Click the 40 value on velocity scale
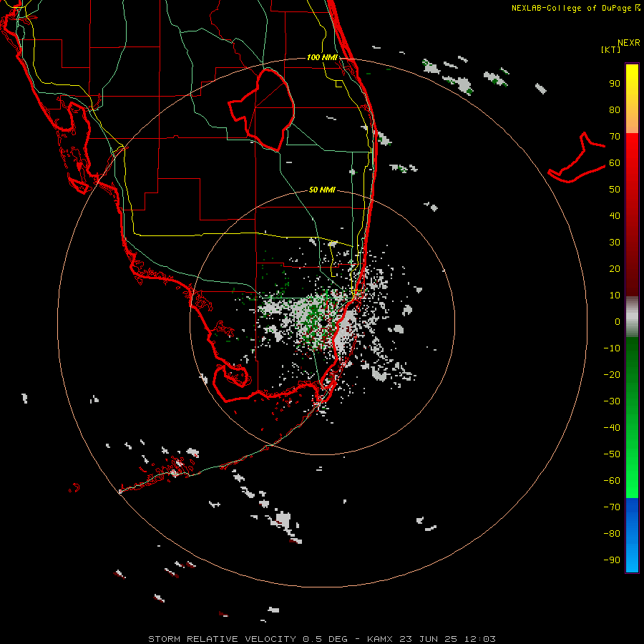 coord(615,216)
